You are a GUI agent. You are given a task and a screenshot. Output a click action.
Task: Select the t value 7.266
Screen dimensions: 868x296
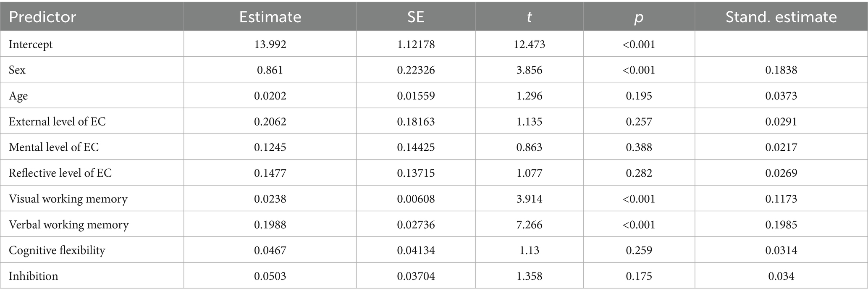(x=529, y=225)
